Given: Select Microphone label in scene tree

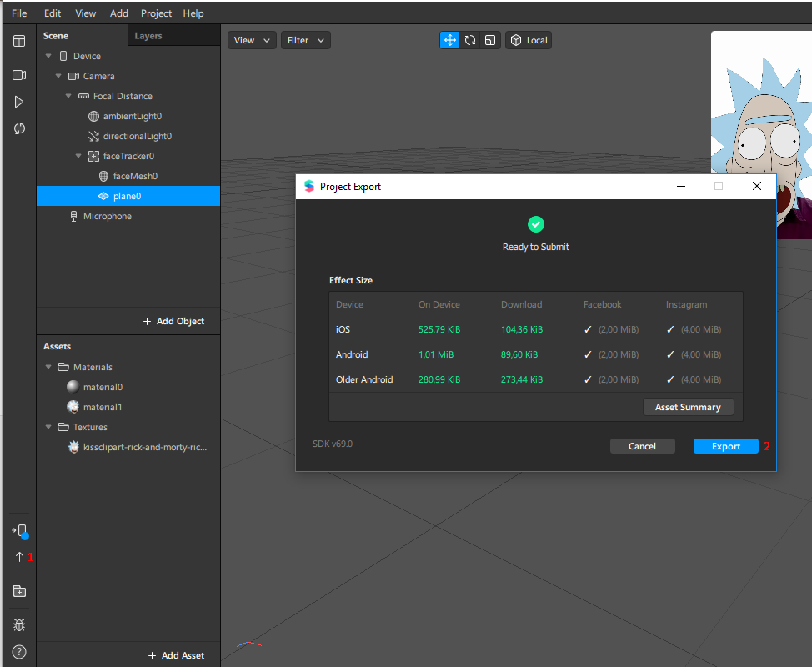Looking at the screenshot, I should tap(108, 216).
